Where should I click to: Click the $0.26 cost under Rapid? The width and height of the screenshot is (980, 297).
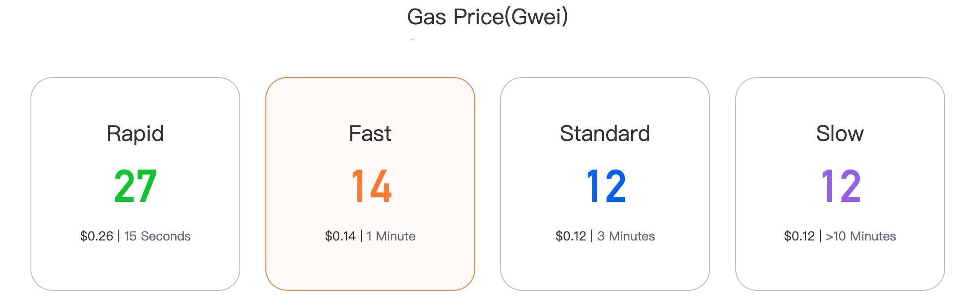click(x=96, y=236)
